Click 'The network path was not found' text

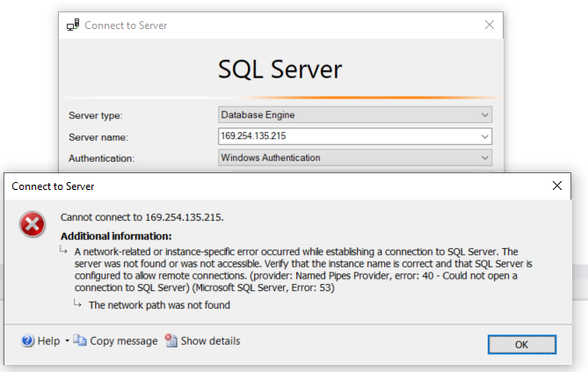tap(159, 305)
